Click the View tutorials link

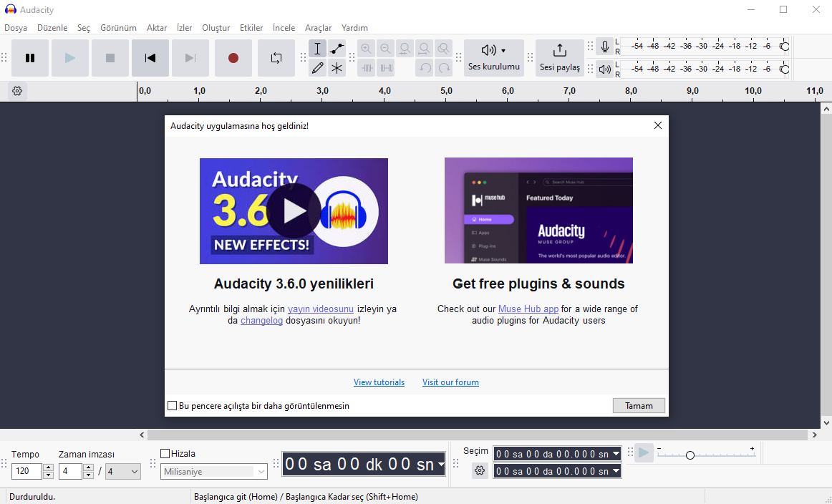[x=379, y=382]
